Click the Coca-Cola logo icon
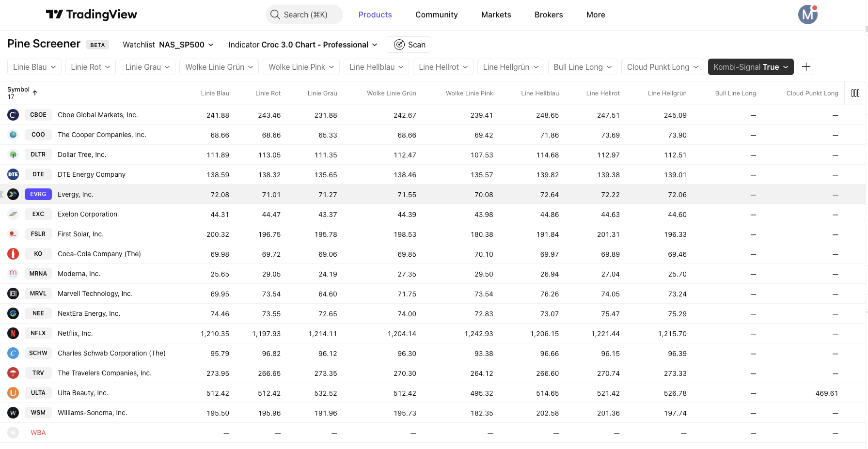This screenshot has width=868, height=449. [13, 254]
